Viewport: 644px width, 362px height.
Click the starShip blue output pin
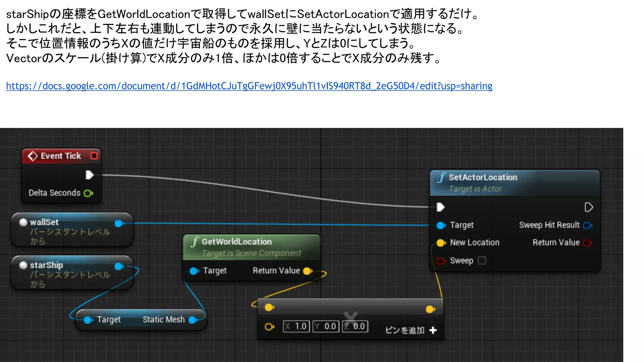pos(119,266)
